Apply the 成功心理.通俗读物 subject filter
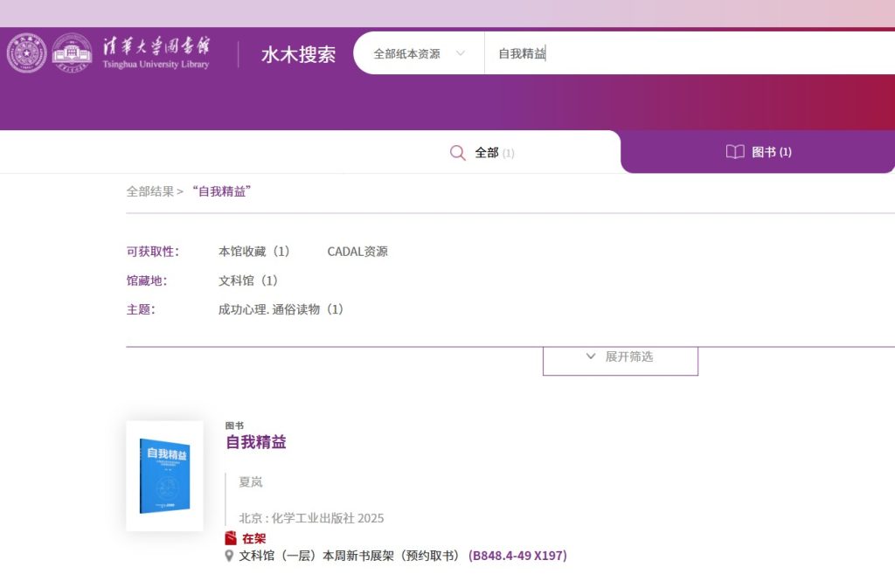 click(281, 309)
